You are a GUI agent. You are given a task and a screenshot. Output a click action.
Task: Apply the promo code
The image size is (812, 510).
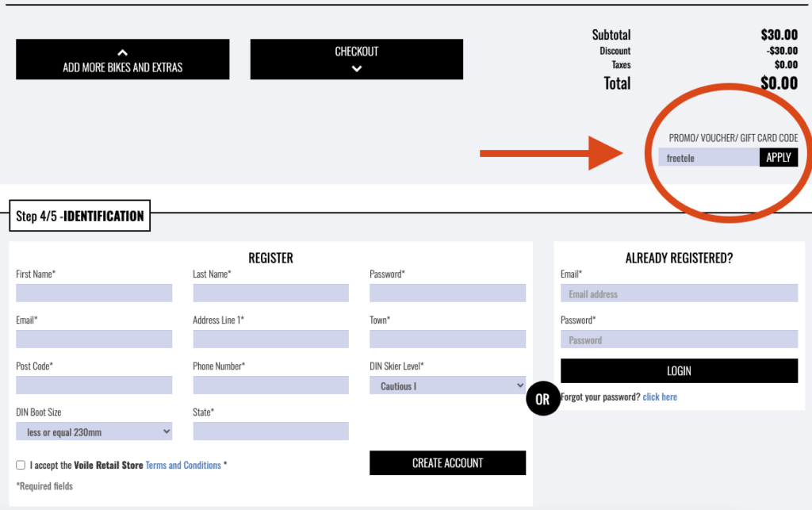coord(778,158)
